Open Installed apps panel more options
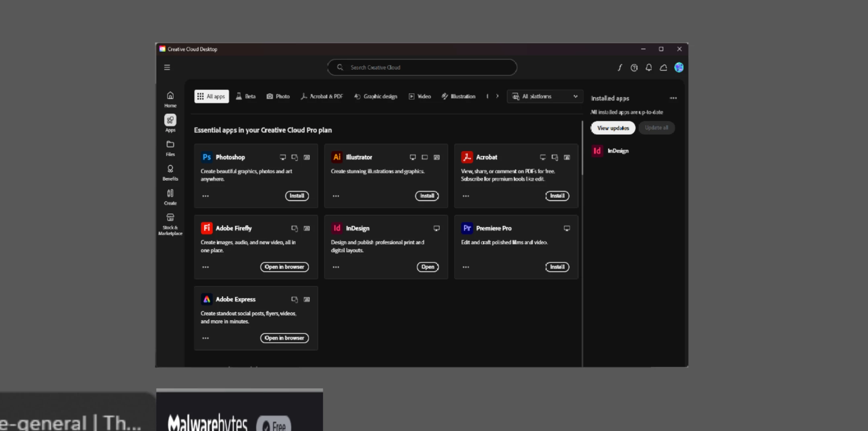The height and width of the screenshot is (431, 868). coord(673,98)
